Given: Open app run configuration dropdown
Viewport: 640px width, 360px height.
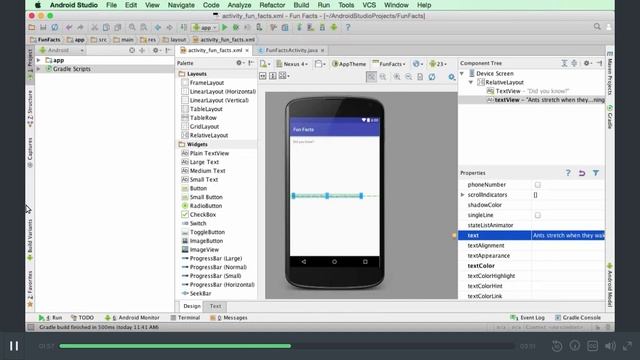Looking at the screenshot, I should pyautogui.click(x=205, y=27).
